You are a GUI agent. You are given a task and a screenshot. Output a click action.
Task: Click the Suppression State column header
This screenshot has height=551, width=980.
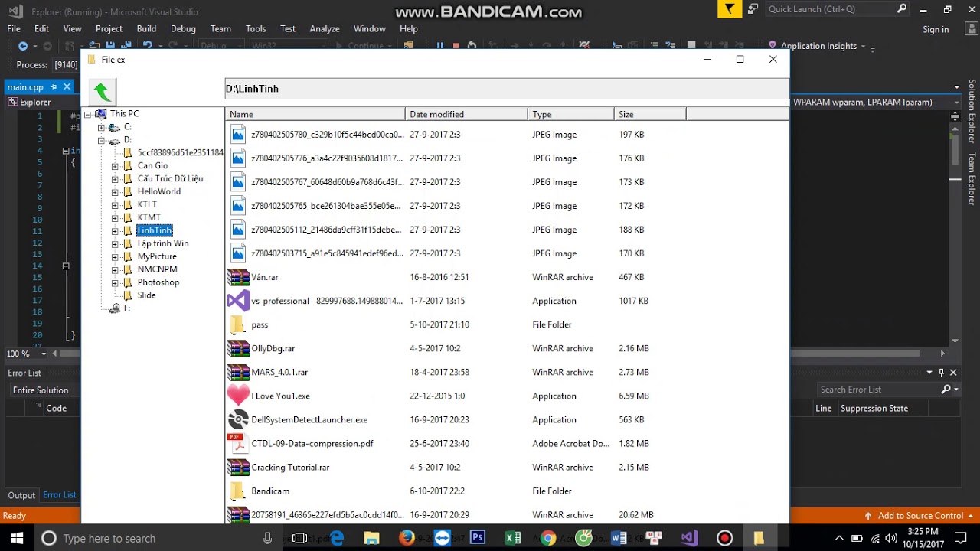[x=874, y=409]
